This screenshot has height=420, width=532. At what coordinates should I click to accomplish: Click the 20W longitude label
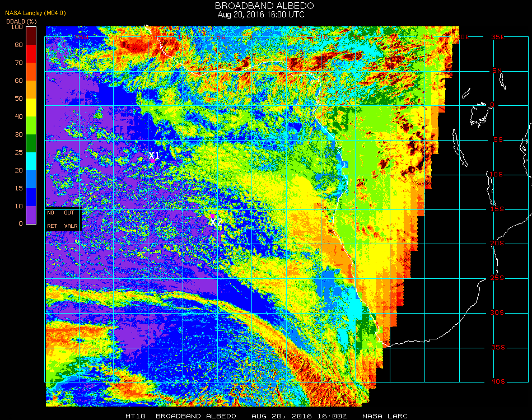pos(116,37)
